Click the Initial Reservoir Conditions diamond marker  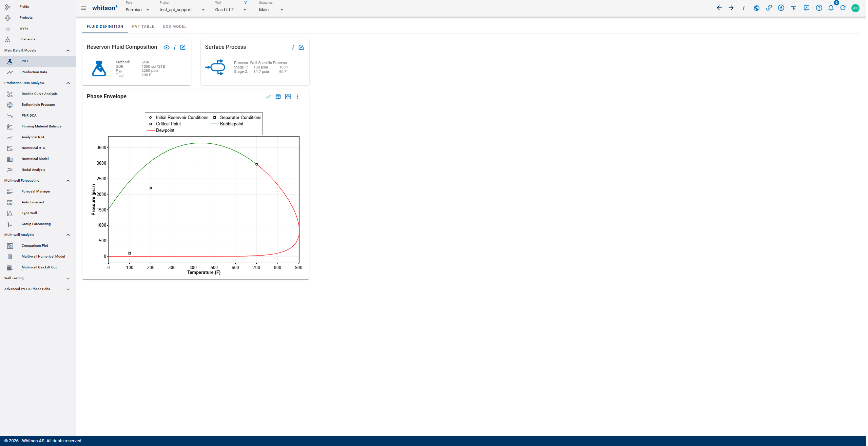point(151,188)
